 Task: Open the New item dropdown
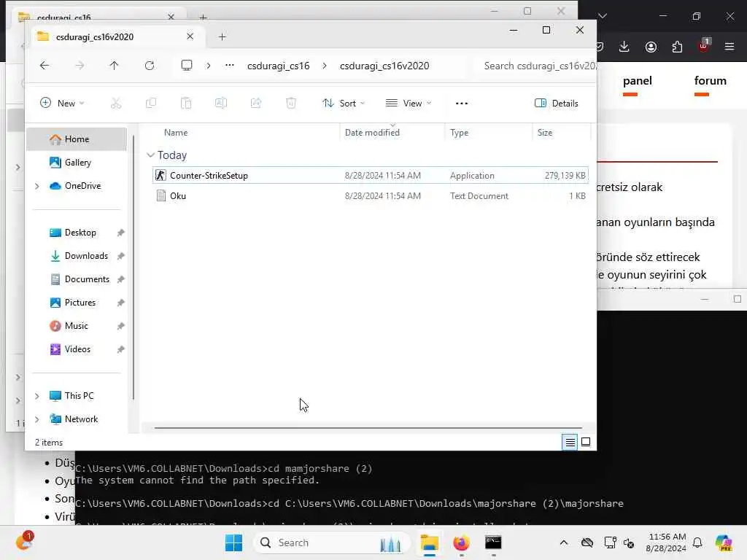[63, 104]
